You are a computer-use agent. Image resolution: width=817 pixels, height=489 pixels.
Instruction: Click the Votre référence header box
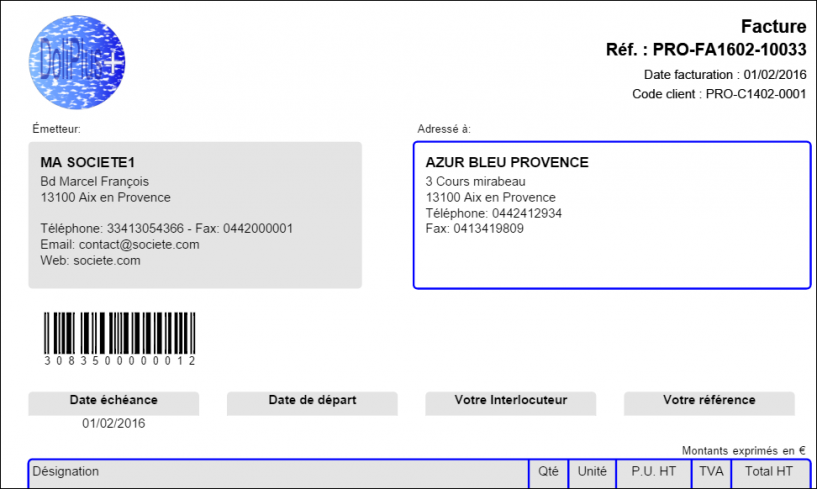coord(709,404)
